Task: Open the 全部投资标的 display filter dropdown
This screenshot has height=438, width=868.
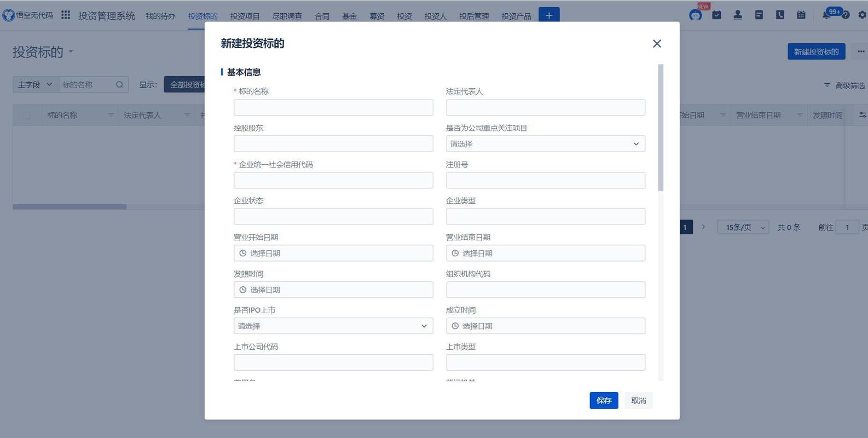Action: tap(184, 84)
